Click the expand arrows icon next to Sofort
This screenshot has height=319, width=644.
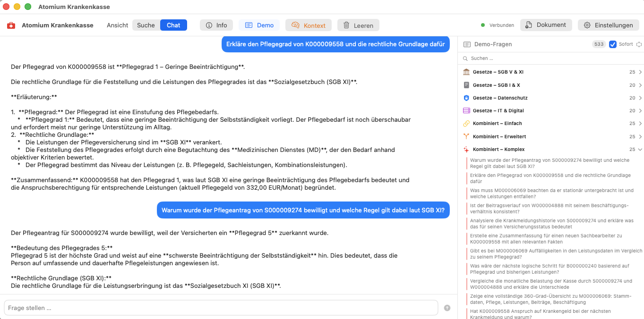(639, 44)
